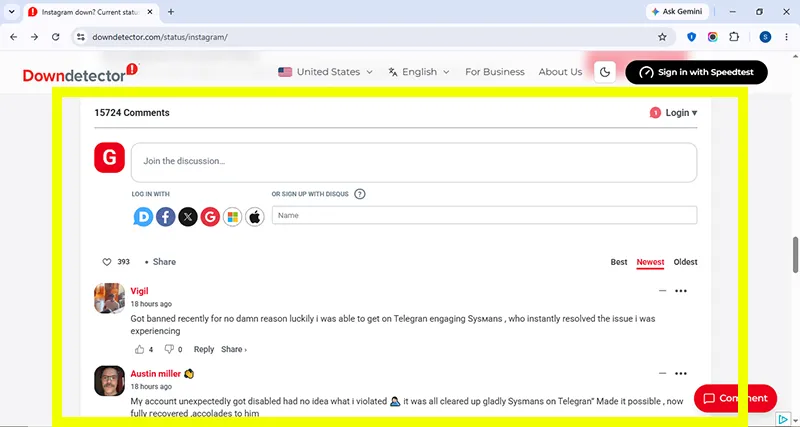Log in with Microsoft icon
Screen dimensions: 800x427
tap(233, 217)
